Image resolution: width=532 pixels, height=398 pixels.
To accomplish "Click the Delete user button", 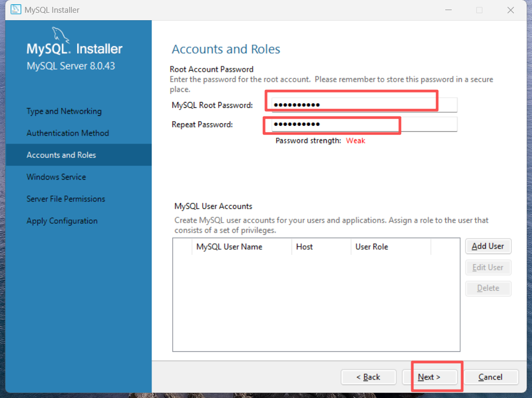I will pos(488,288).
